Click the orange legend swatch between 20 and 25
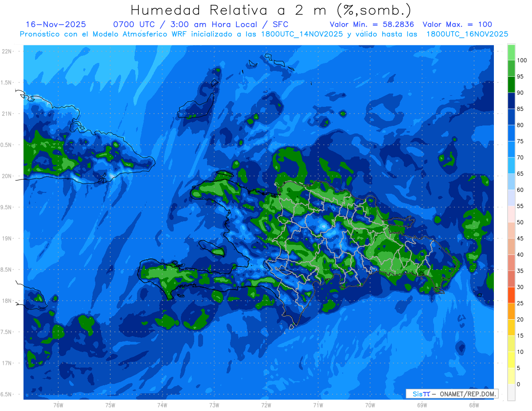This screenshot has width=532, height=411. 511,311
